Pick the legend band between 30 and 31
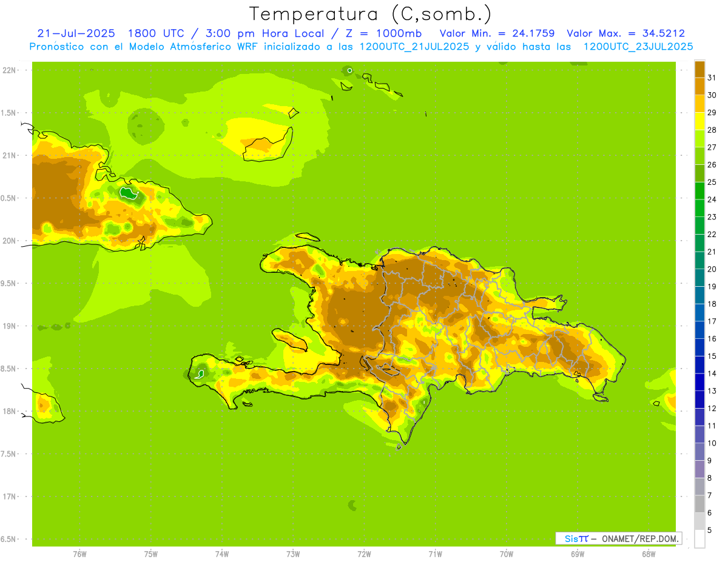728x562 pixels. [699, 86]
